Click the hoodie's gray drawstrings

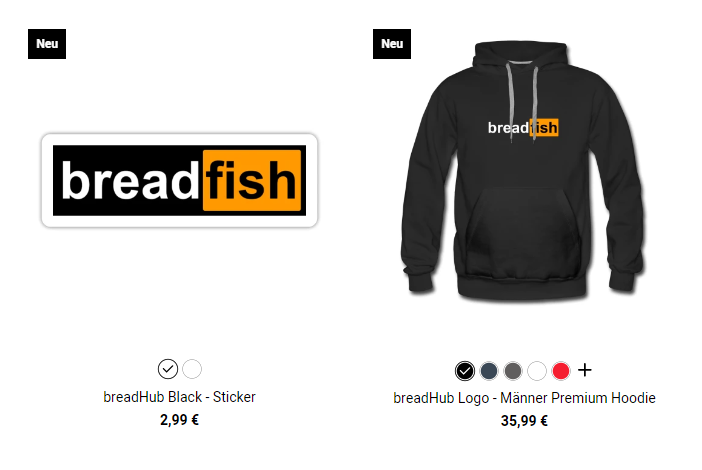pos(522,102)
